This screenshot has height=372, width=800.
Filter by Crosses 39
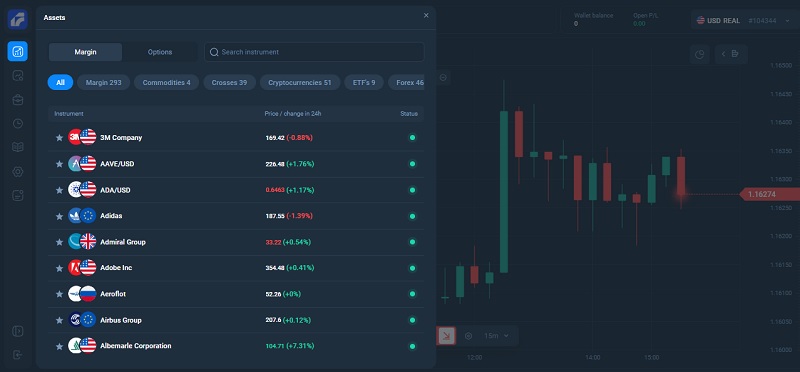pyautogui.click(x=230, y=82)
